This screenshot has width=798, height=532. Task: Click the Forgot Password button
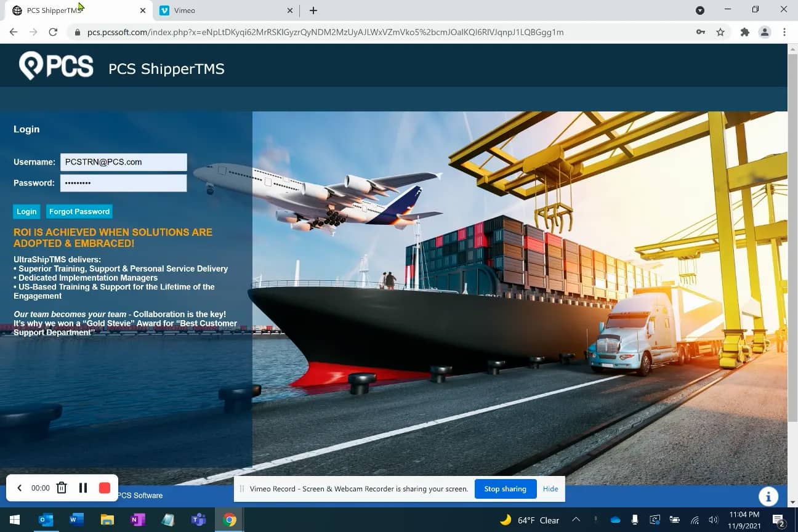79,211
